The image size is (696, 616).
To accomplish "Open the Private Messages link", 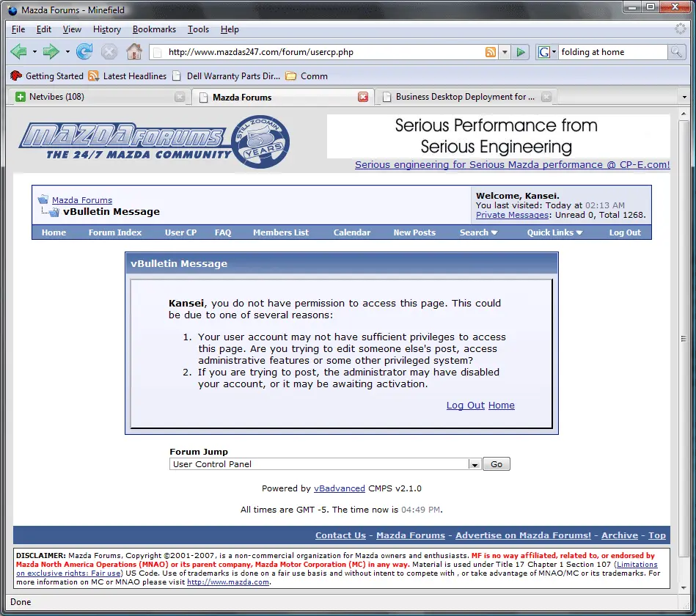I will [512, 215].
